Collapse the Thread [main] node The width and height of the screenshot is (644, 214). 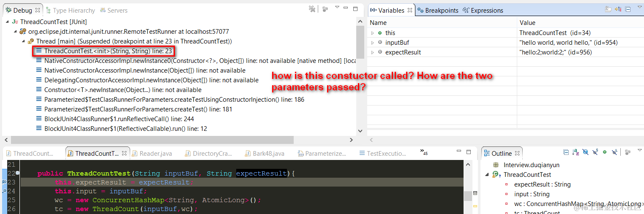pos(24,41)
